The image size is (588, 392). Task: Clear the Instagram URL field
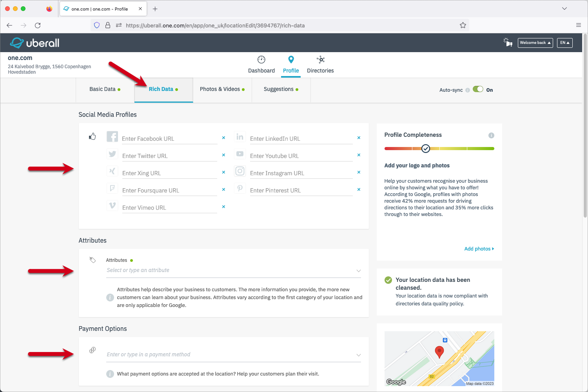tap(359, 172)
